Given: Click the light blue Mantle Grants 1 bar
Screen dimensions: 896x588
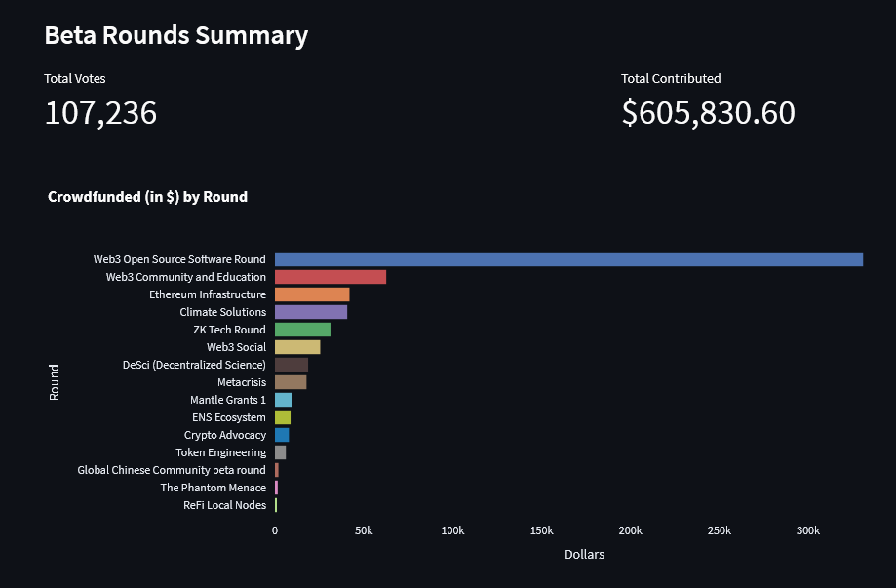Looking at the screenshot, I should pos(283,400).
